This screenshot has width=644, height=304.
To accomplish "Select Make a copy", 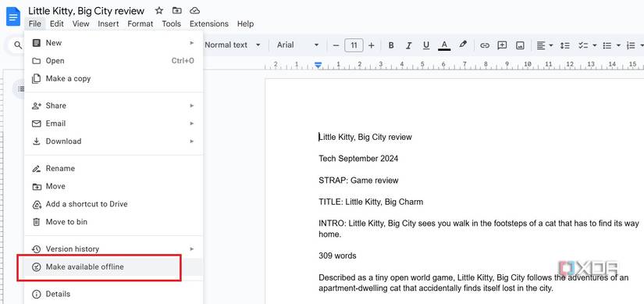I will 113,79.
